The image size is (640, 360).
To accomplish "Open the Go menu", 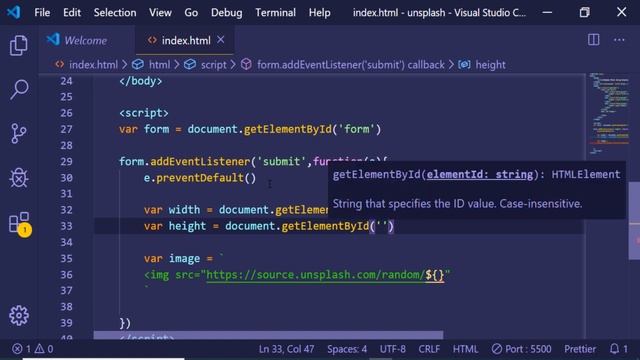I will click(x=191, y=13).
